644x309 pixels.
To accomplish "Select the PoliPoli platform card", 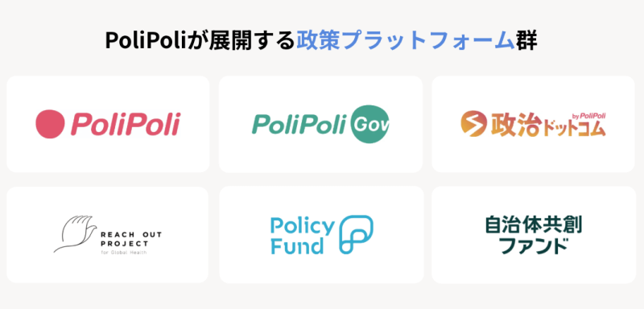I will tap(108, 124).
